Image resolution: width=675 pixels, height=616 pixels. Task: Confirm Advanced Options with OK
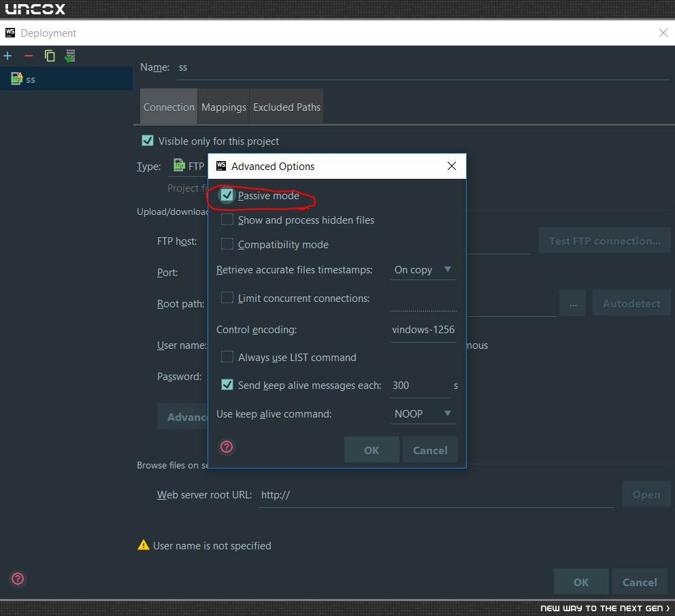372,450
